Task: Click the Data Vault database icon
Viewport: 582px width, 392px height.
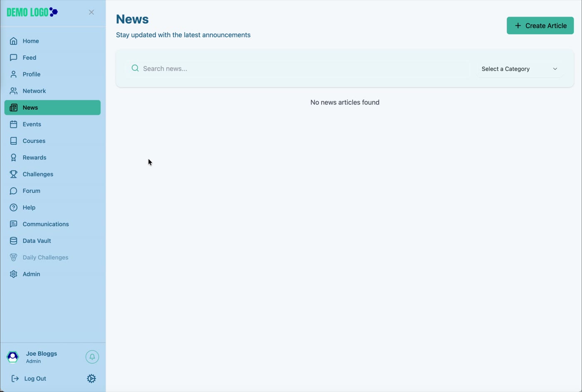Action: pos(13,241)
